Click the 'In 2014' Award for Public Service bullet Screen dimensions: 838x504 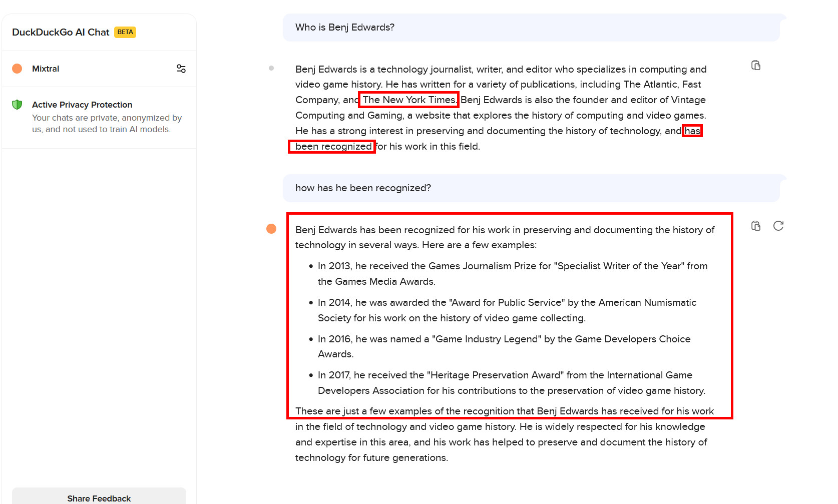click(507, 310)
